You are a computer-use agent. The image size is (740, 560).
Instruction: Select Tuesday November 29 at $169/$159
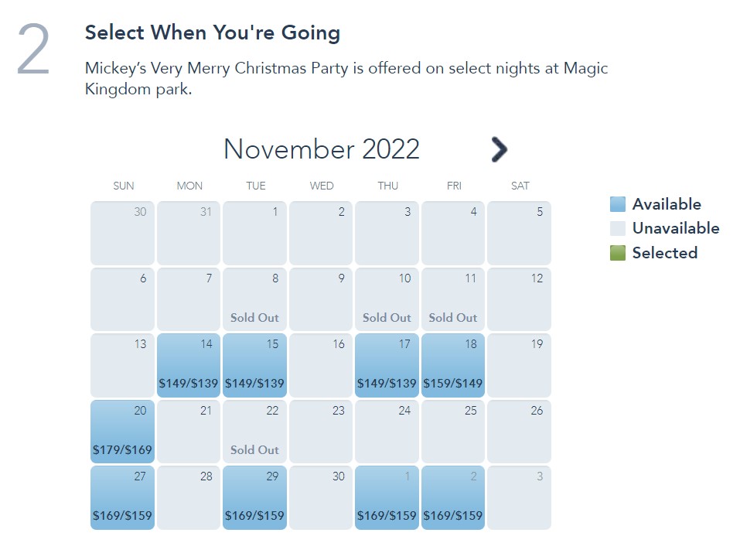(x=254, y=497)
